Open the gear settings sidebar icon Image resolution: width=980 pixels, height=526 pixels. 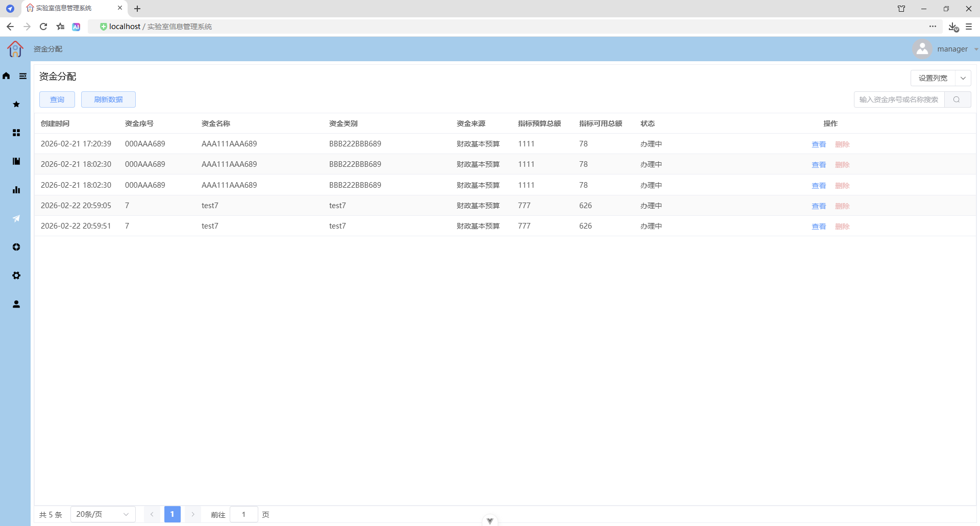(16, 275)
